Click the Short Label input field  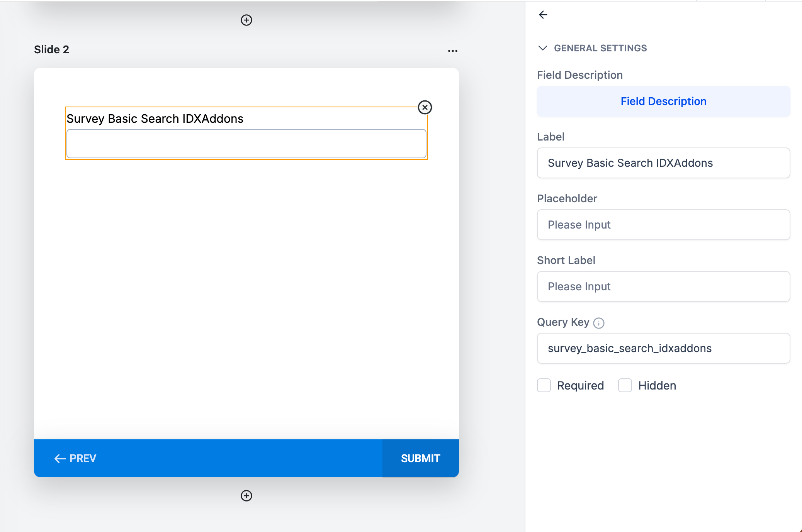click(663, 286)
